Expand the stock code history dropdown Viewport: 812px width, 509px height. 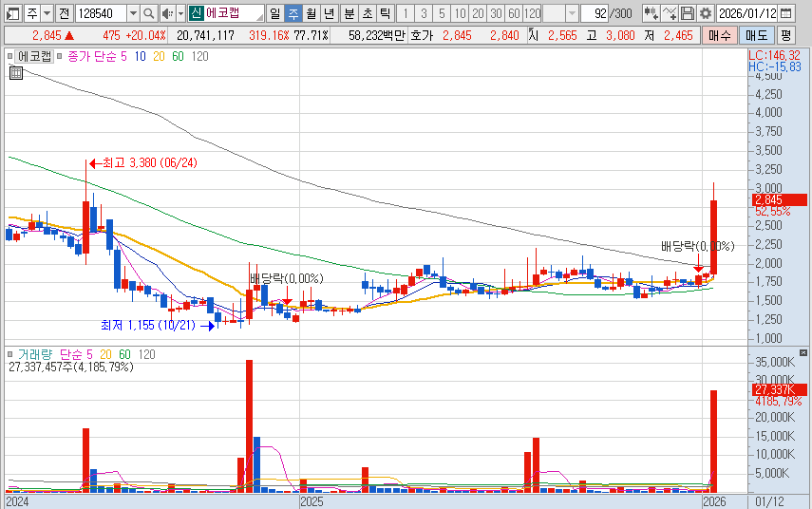point(133,13)
